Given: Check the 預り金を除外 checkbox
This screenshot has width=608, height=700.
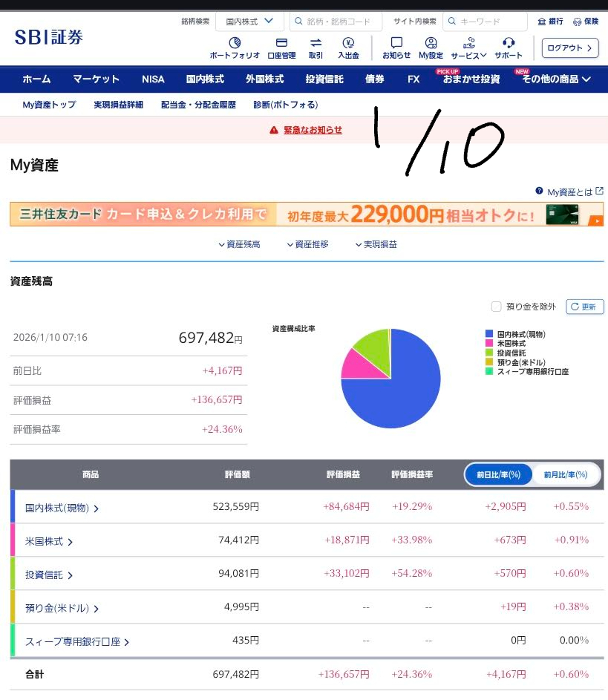Looking at the screenshot, I should click(x=496, y=307).
